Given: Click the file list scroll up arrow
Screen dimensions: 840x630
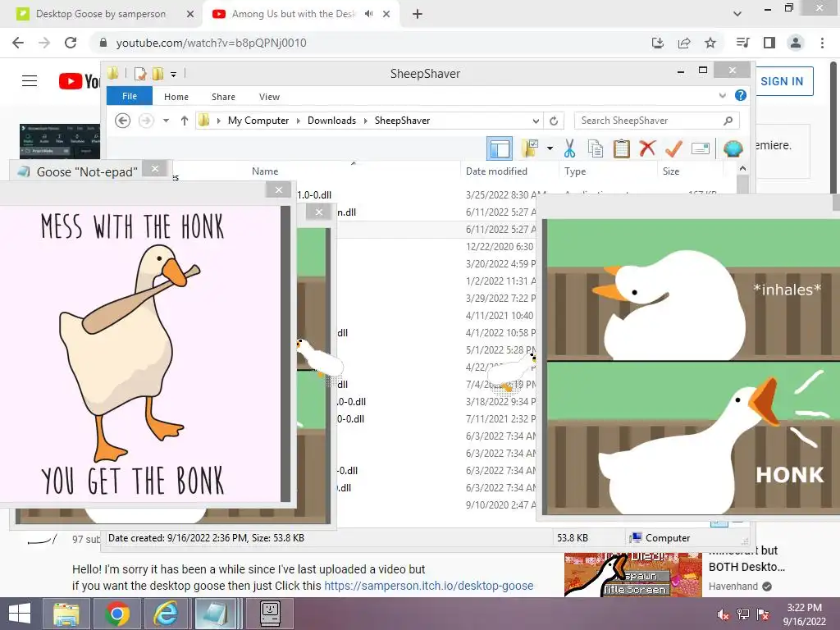Looking at the screenshot, I should (x=742, y=168).
